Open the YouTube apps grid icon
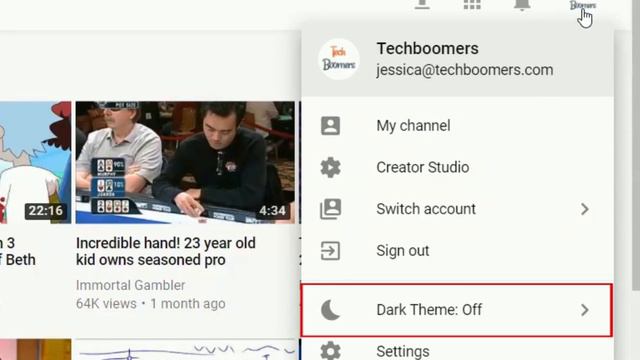The width and height of the screenshot is (640, 360). (x=472, y=4)
